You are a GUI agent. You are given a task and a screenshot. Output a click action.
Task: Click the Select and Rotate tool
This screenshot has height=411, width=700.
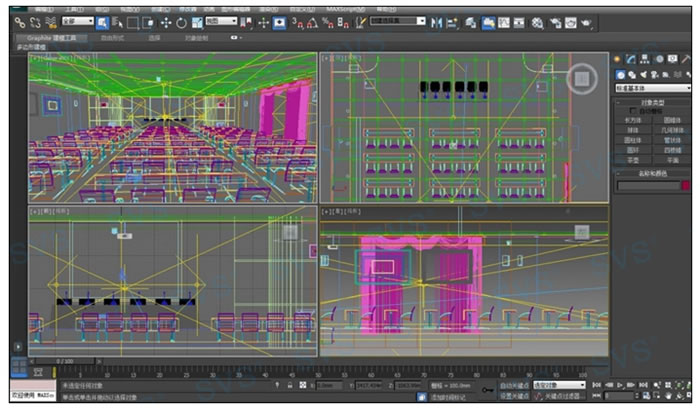(181, 21)
